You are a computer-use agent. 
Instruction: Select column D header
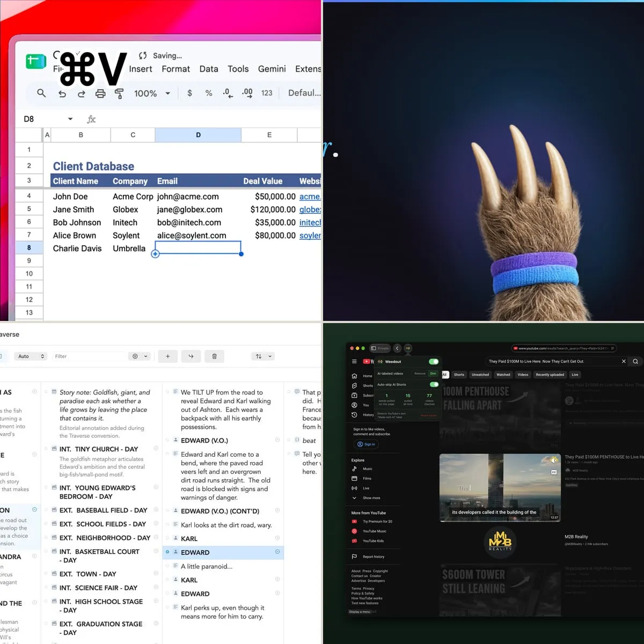[198, 135]
